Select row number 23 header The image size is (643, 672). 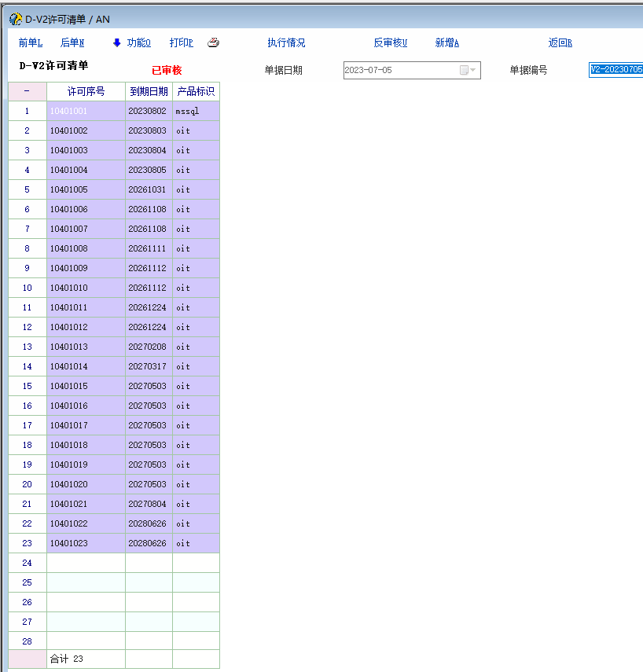(x=27, y=543)
